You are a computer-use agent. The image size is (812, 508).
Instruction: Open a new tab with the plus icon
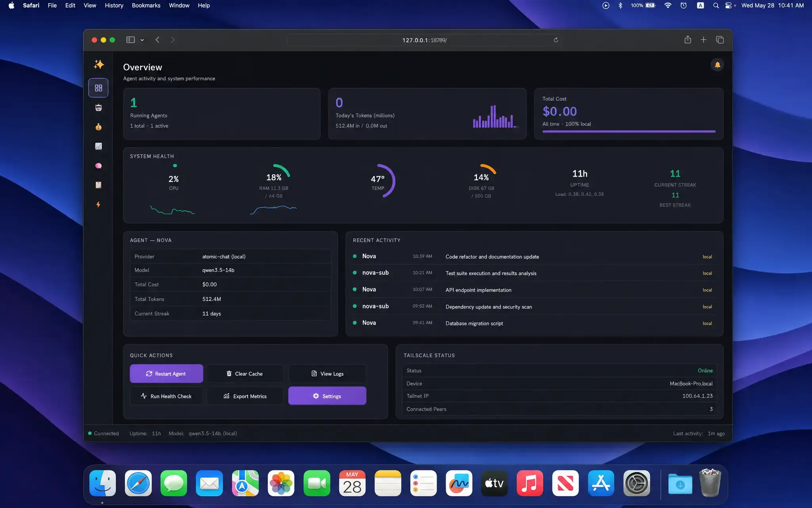pos(703,40)
